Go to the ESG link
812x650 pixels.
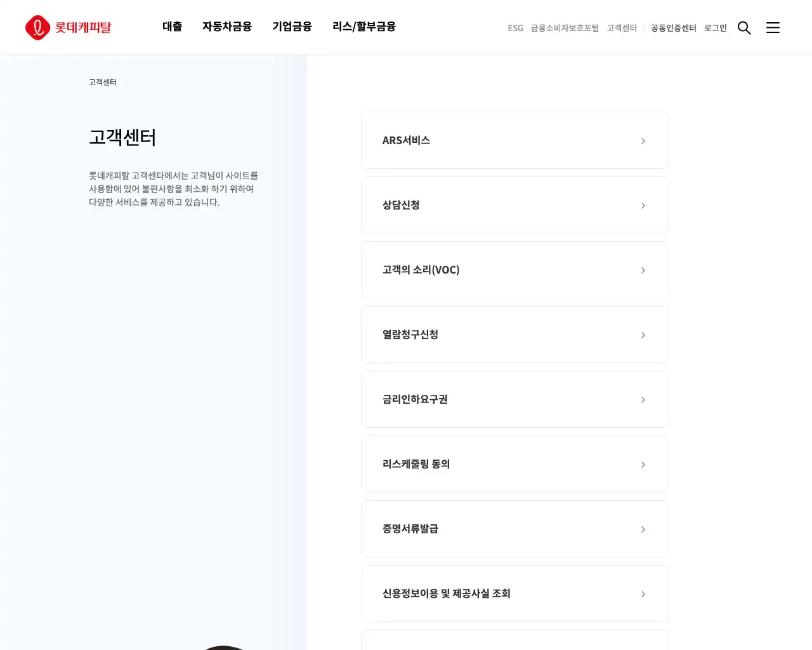515,28
